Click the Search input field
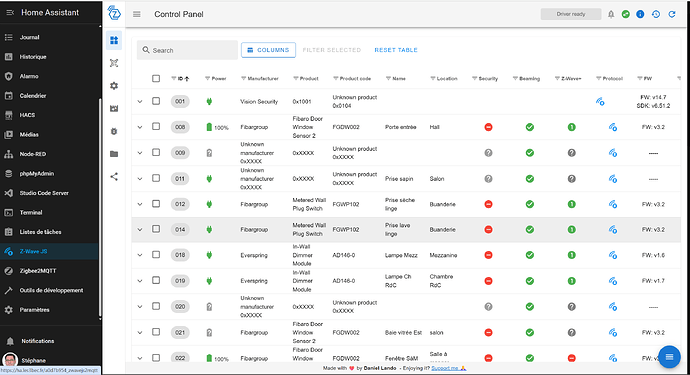 [187, 50]
